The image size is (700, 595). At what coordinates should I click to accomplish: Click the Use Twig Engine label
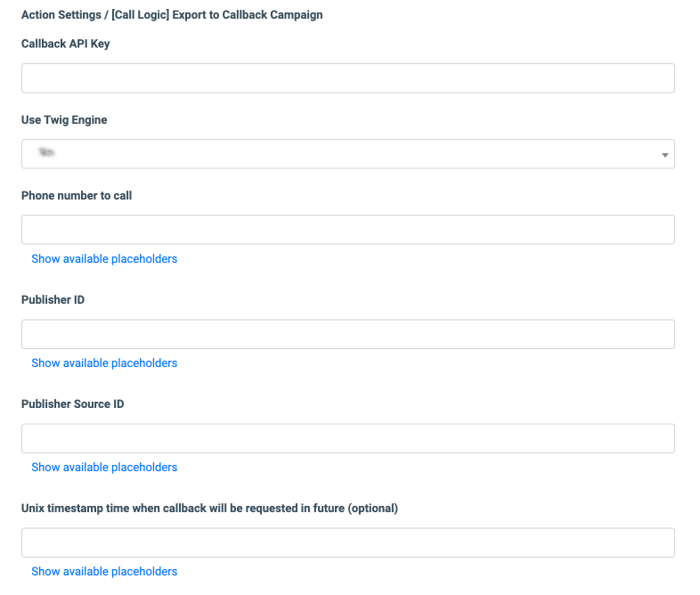pyautogui.click(x=64, y=120)
